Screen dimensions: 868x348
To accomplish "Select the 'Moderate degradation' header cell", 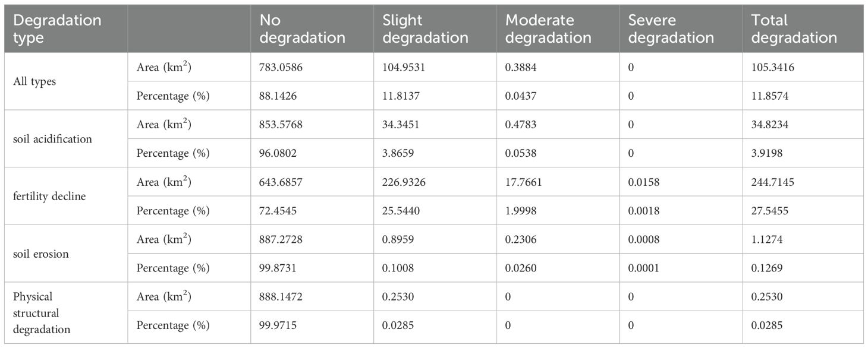I will click(x=548, y=29).
